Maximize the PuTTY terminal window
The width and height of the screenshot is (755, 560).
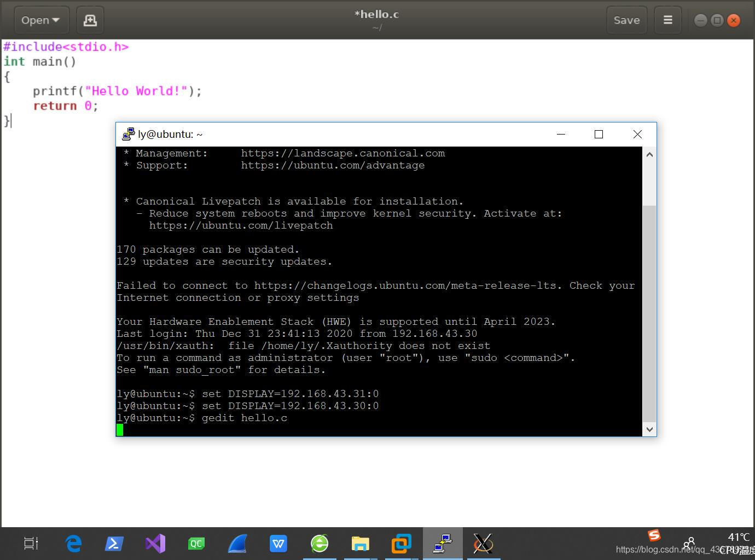(x=599, y=134)
